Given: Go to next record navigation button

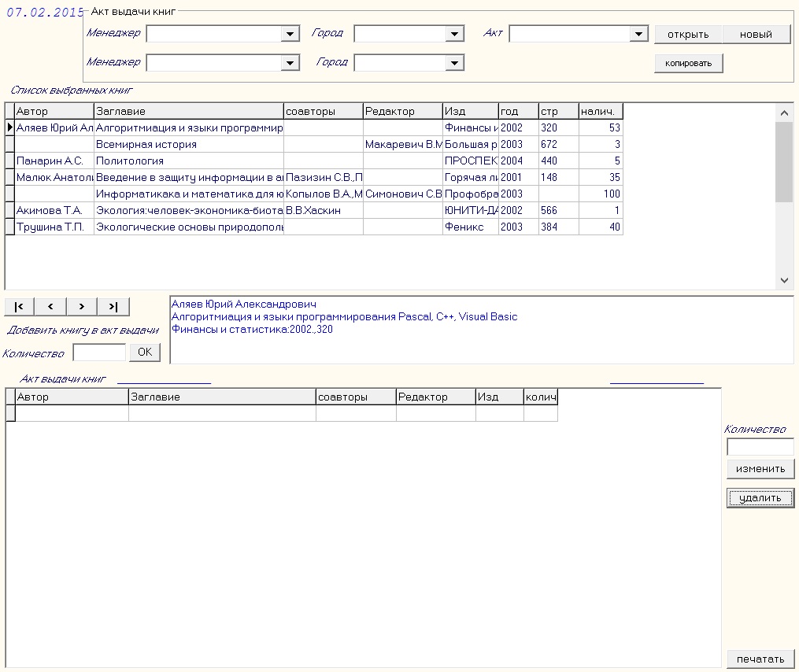Looking at the screenshot, I should [82, 307].
